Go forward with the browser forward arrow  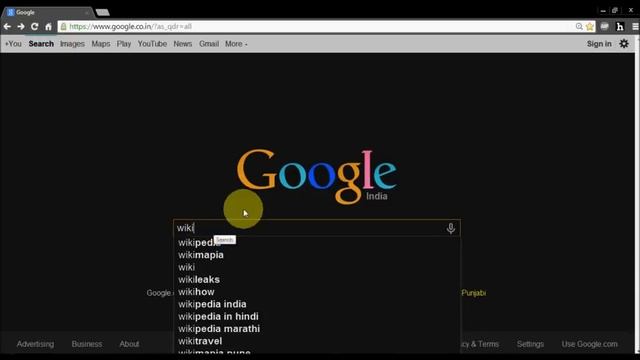(x=21, y=27)
